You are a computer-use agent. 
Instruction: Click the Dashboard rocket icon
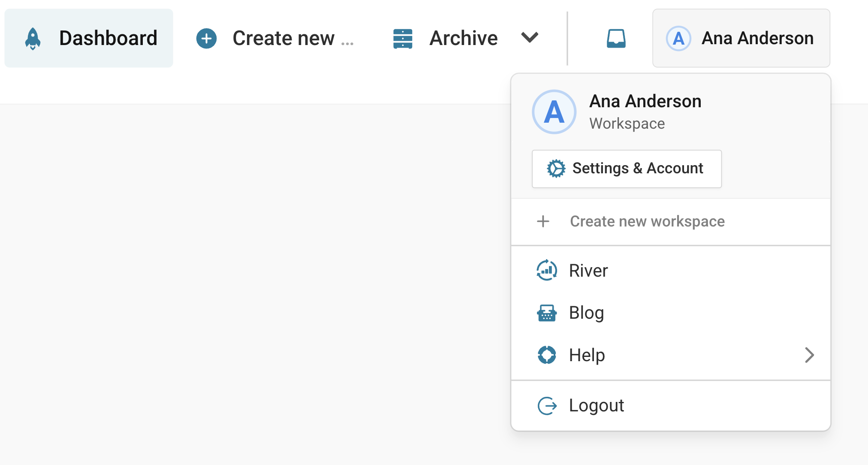coord(33,39)
